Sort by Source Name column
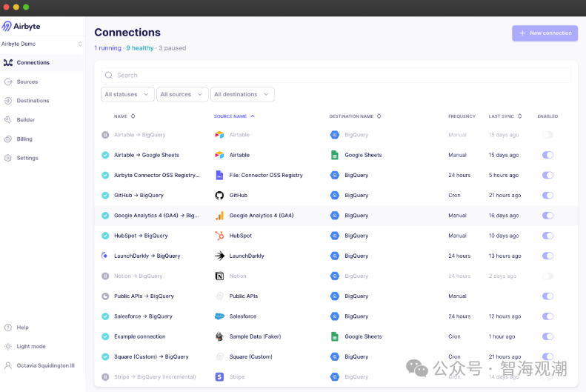586x392 pixels. (x=234, y=116)
